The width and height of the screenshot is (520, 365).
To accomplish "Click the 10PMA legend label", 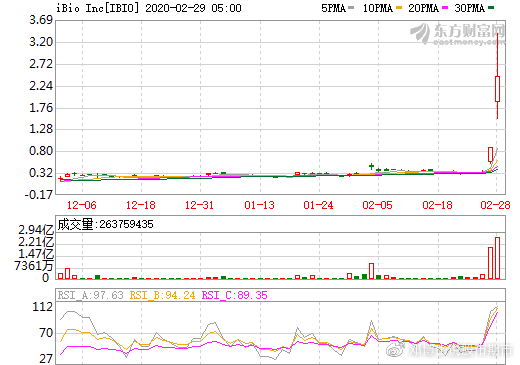I will (377, 8).
